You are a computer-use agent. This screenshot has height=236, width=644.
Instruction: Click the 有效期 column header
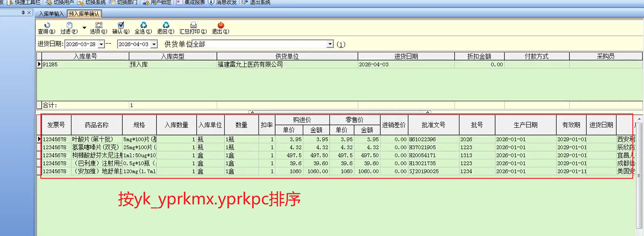571,125
